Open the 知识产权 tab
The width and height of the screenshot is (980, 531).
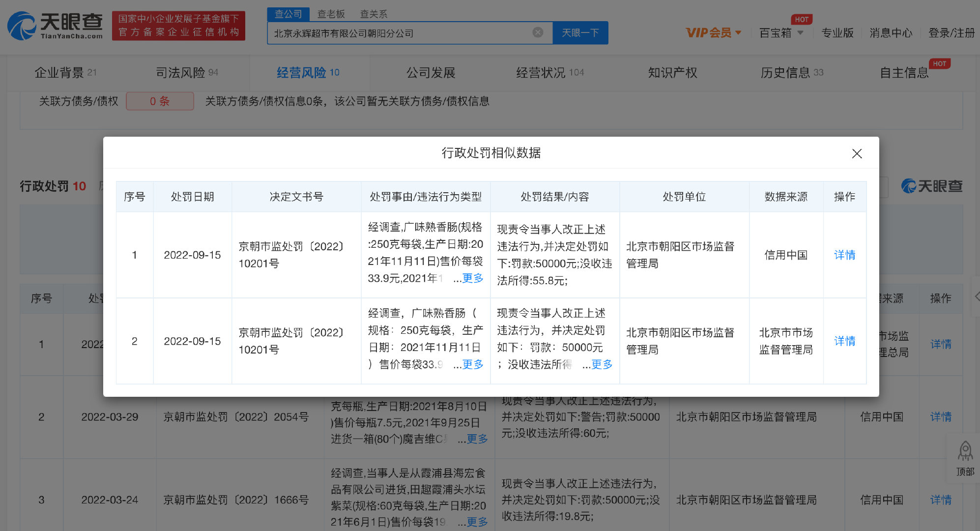coord(672,73)
